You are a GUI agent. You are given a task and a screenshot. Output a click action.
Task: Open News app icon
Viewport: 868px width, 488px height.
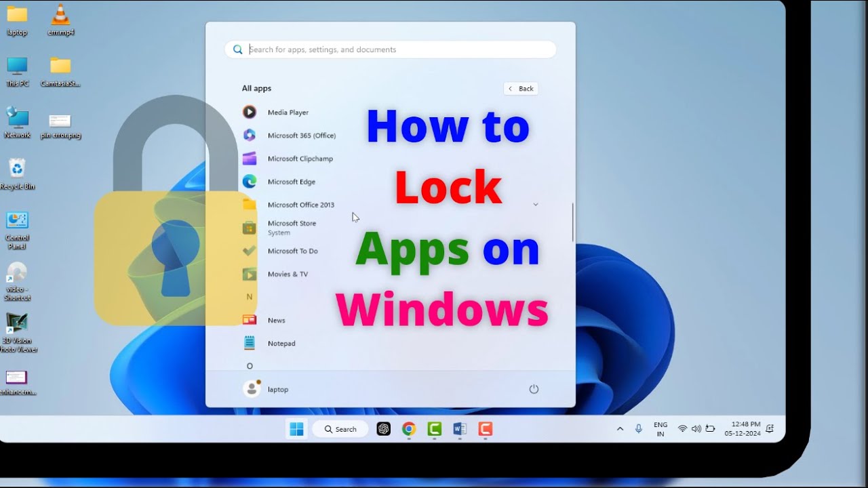click(x=250, y=320)
